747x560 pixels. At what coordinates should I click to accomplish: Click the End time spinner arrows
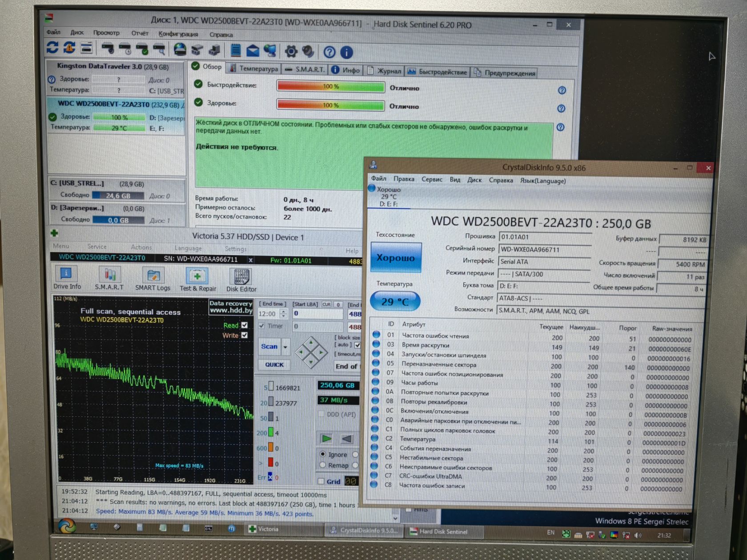(283, 314)
